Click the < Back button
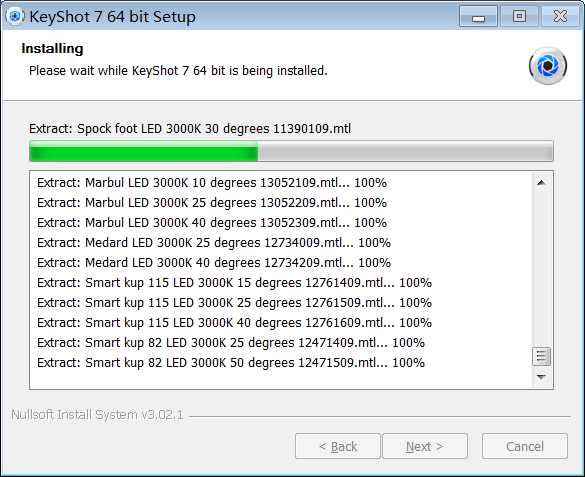The height and width of the screenshot is (477, 585). coord(338,446)
